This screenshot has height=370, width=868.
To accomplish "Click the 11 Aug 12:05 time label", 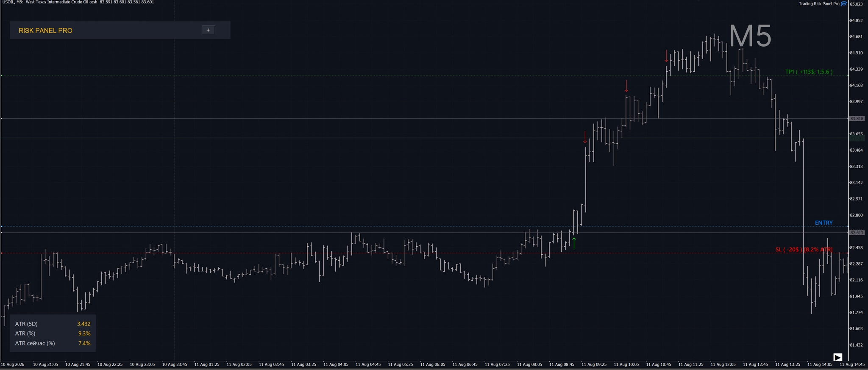I will (x=723, y=364).
